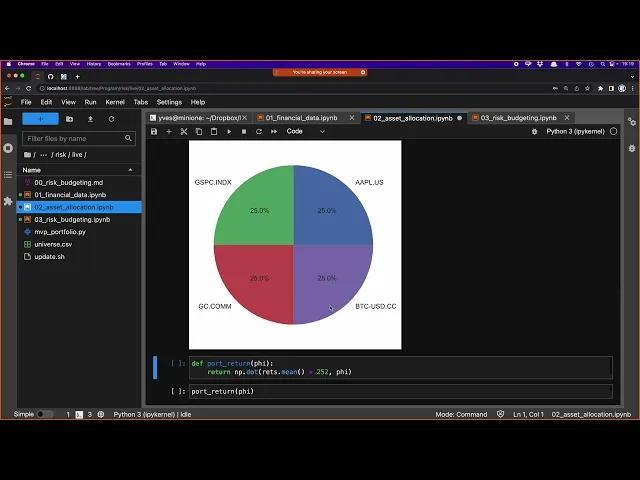
Task: Click the property inspector gears icon on right sidebar
Action: (632, 122)
